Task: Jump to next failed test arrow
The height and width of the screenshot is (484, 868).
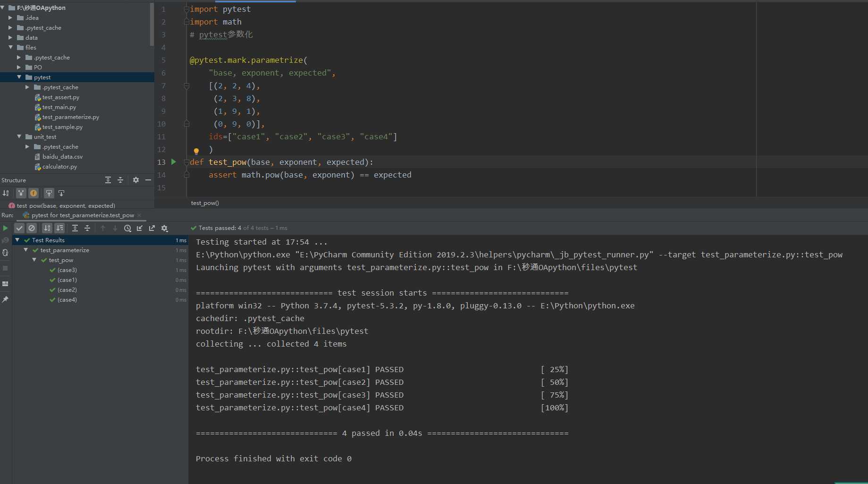Action: [115, 228]
